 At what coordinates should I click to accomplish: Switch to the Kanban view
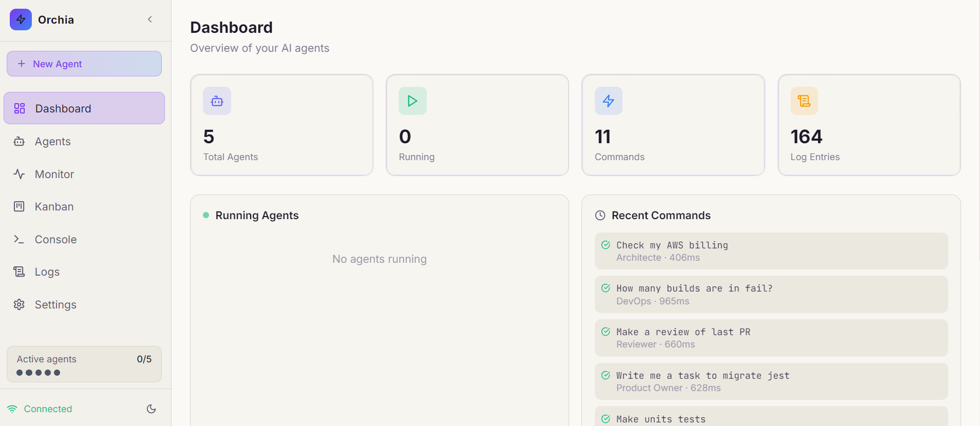coord(84,206)
